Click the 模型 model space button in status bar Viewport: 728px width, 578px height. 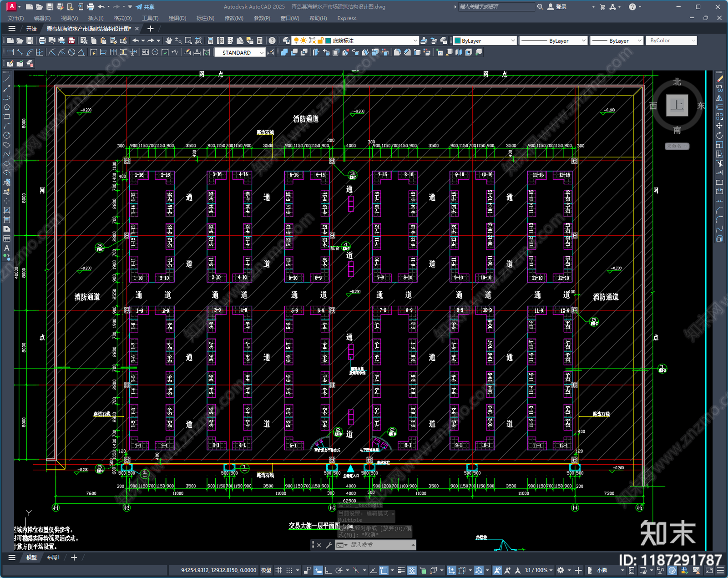[x=266, y=570]
